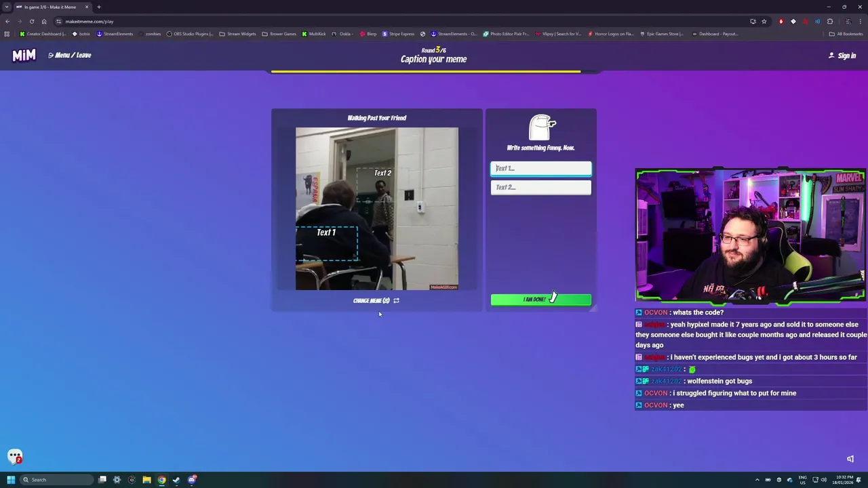Open the Creator Dashboard bookmark
Viewport: 868px width, 488px height.
click(43, 34)
